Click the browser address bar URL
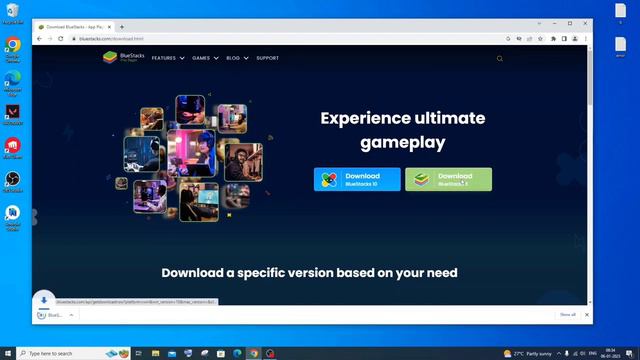Image resolution: width=640 pixels, height=360 pixels. 111,39
